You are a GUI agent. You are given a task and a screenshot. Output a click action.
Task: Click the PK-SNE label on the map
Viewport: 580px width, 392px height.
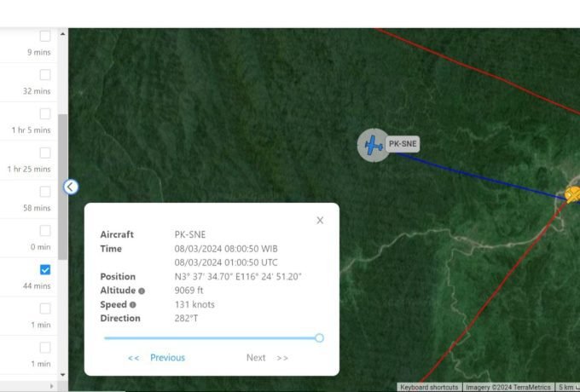click(x=403, y=144)
